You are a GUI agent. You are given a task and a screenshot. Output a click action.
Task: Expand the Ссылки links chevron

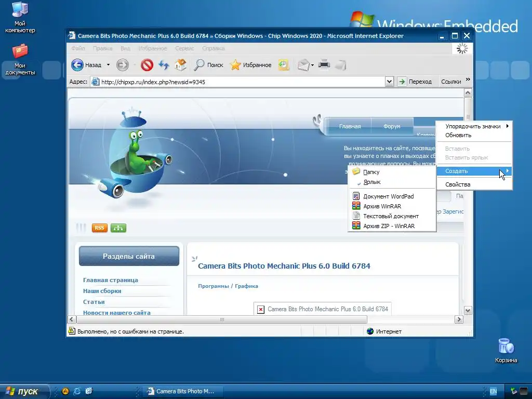pos(468,79)
